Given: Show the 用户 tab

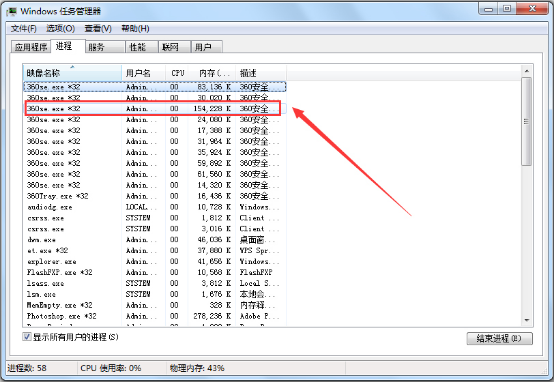Looking at the screenshot, I should coord(207,47).
